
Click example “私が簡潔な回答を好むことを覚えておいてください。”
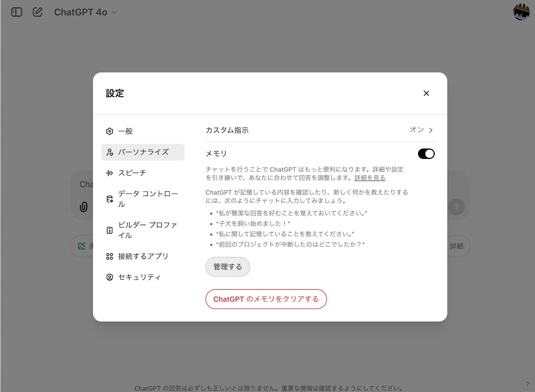(x=292, y=213)
